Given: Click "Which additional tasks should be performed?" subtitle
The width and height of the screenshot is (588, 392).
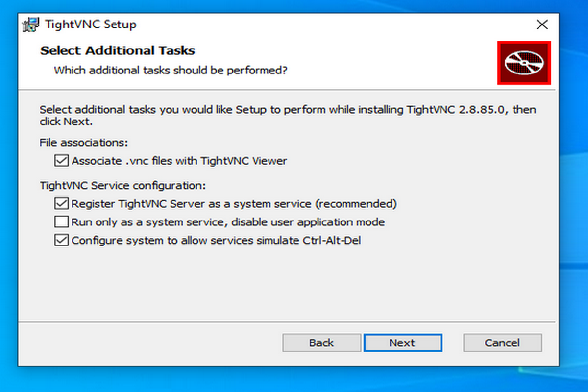Looking at the screenshot, I should 170,70.
